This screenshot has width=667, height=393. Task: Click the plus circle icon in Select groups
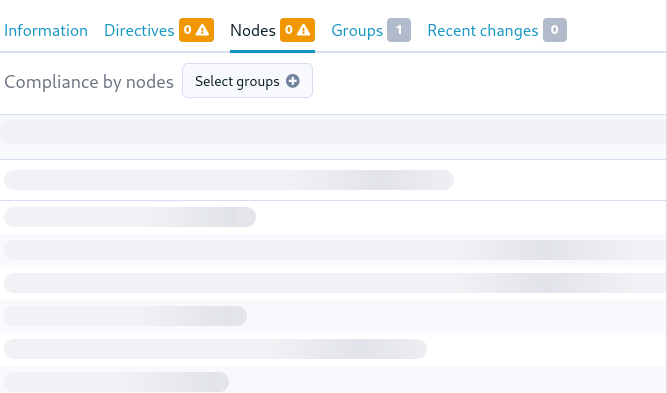tap(293, 81)
